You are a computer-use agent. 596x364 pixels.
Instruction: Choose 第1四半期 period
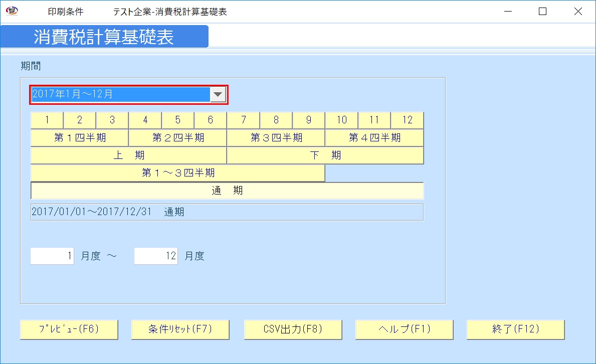[x=79, y=137]
